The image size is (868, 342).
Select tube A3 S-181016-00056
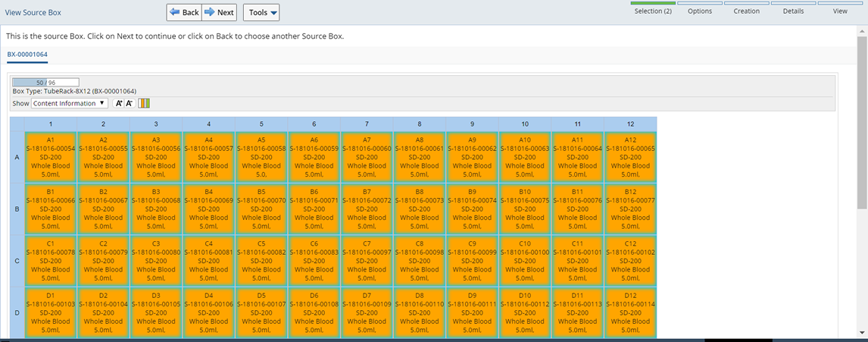point(156,158)
